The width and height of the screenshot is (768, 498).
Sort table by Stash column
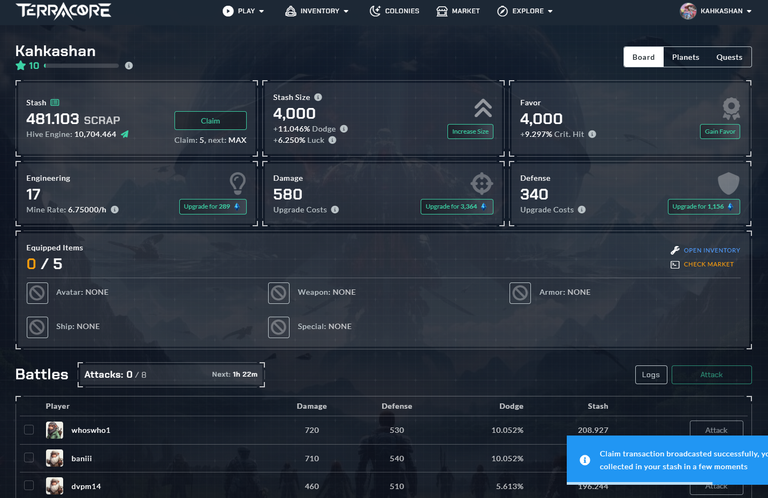[598, 406]
